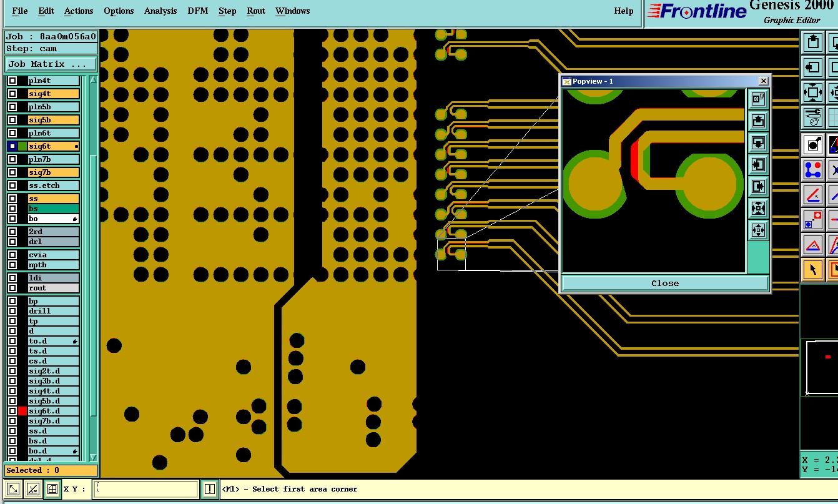
Task: Open the Rout menu
Action: click(x=256, y=11)
